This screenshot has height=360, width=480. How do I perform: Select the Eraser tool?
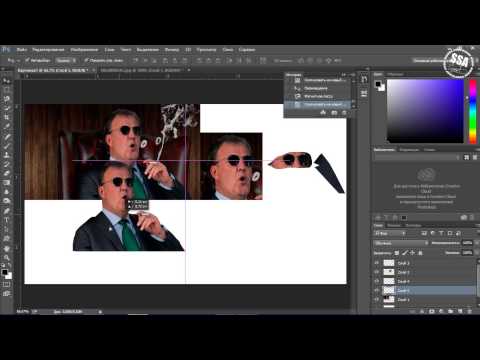[x=6, y=173]
